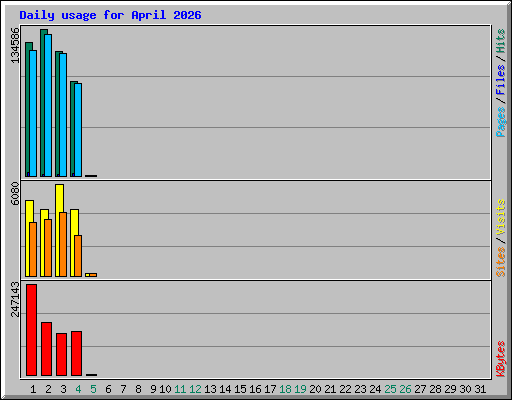The image size is (512, 400).
Task: Click day label 6 on the x-axis
Action: (x=108, y=389)
